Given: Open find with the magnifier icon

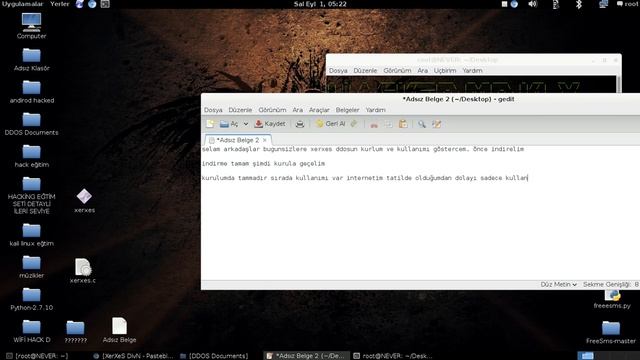Looking at the screenshot, I should (x=422, y=124).
